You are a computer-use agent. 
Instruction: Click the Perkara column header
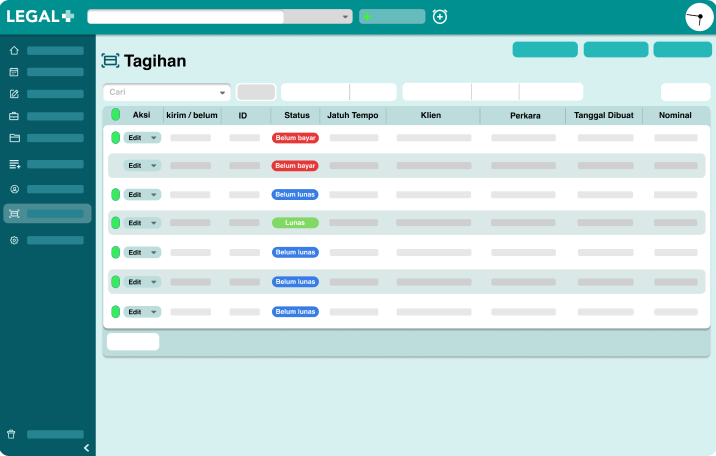[525, 115]
